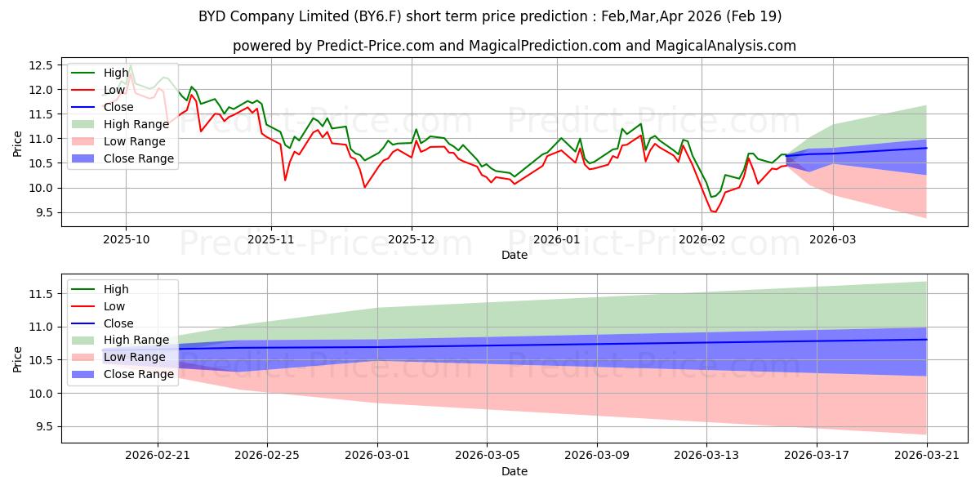Image resolution: width=980 pixels, height=490 pixels.
Task: Click the BYD Company Limited chart title
Action: coord(490,16)
